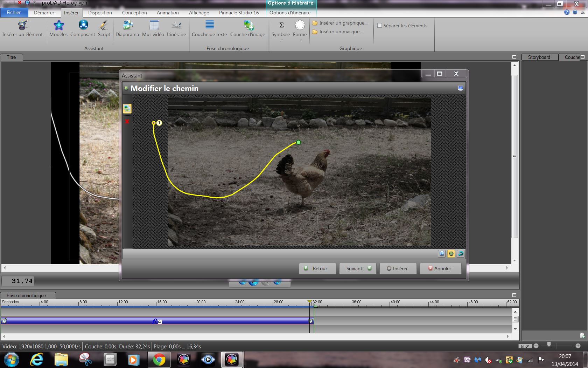Click the blue globe icon below path preview
This screenshot has width=588, height=368.
(x=442, y=254)
